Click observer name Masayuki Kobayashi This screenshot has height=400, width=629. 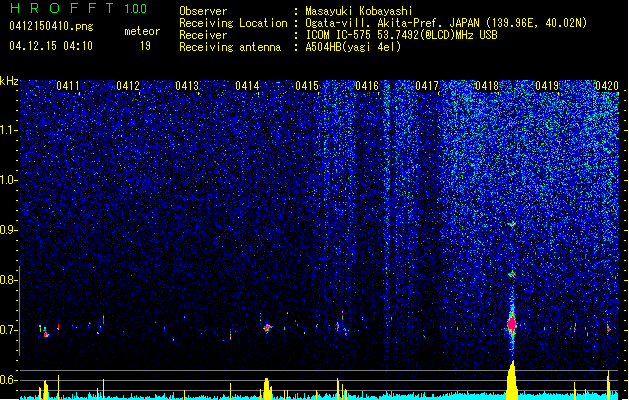(x=359, y=11)
